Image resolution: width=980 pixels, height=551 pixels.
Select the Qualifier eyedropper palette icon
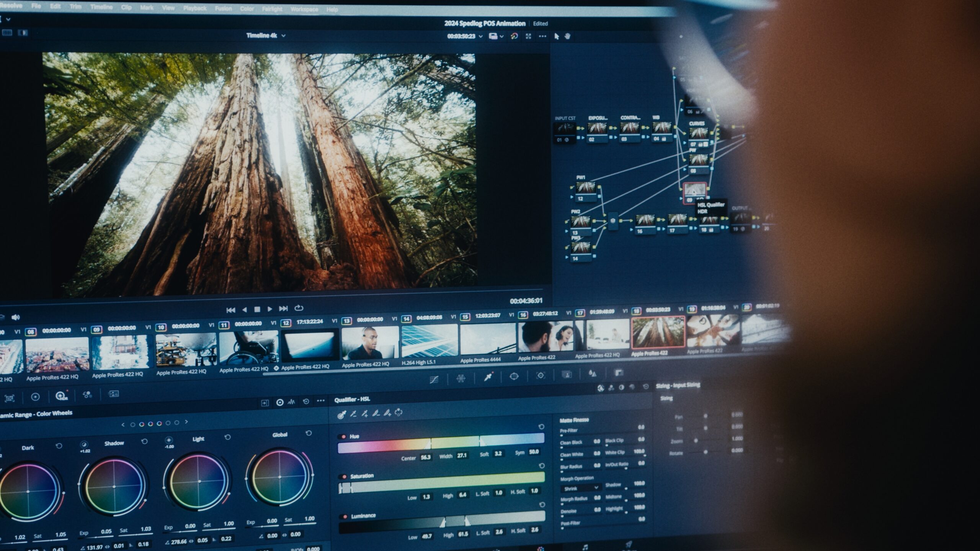pos(488,377)
